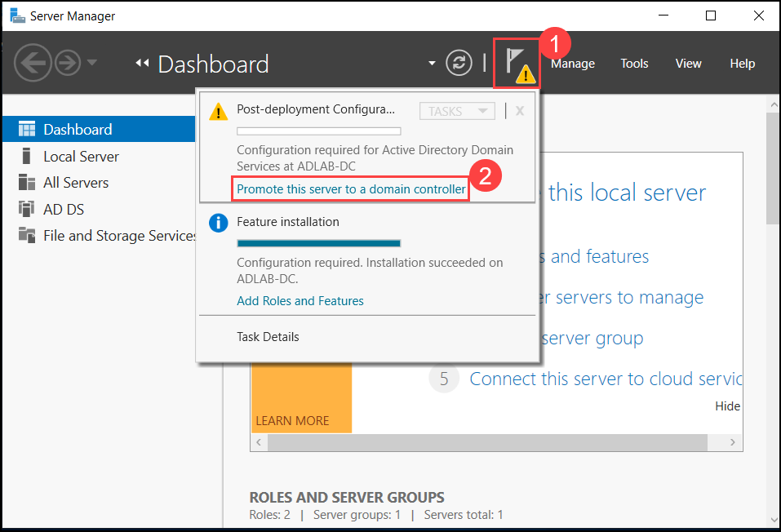The image size is (781, 532).
Task: Click the vertical scrollbar up arrow
Action: 774,105
